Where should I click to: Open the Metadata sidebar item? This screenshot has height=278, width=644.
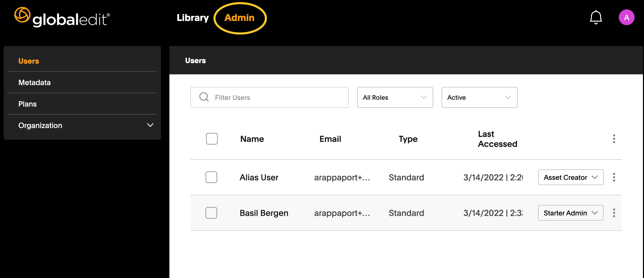coord(34,82)
